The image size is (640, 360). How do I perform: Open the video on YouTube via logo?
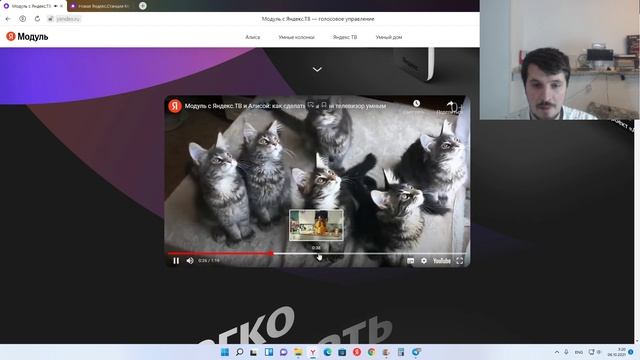442,261
